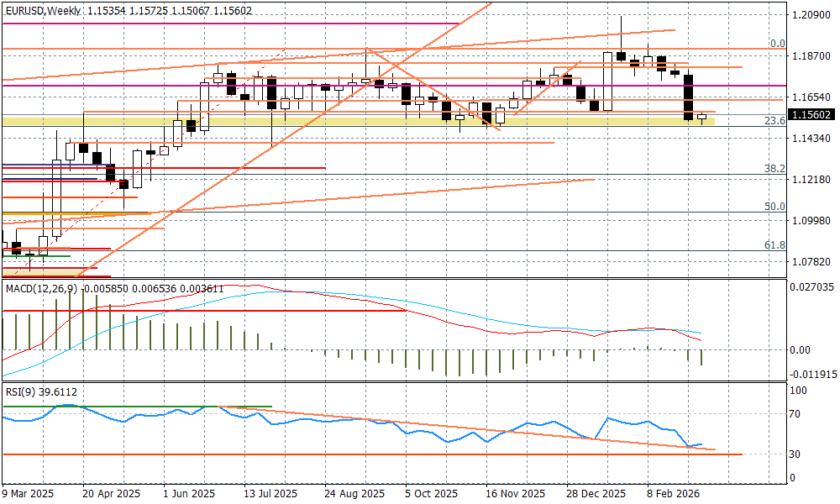
Task: Click the RSI 30 level axis label
Action: (799, 454)
